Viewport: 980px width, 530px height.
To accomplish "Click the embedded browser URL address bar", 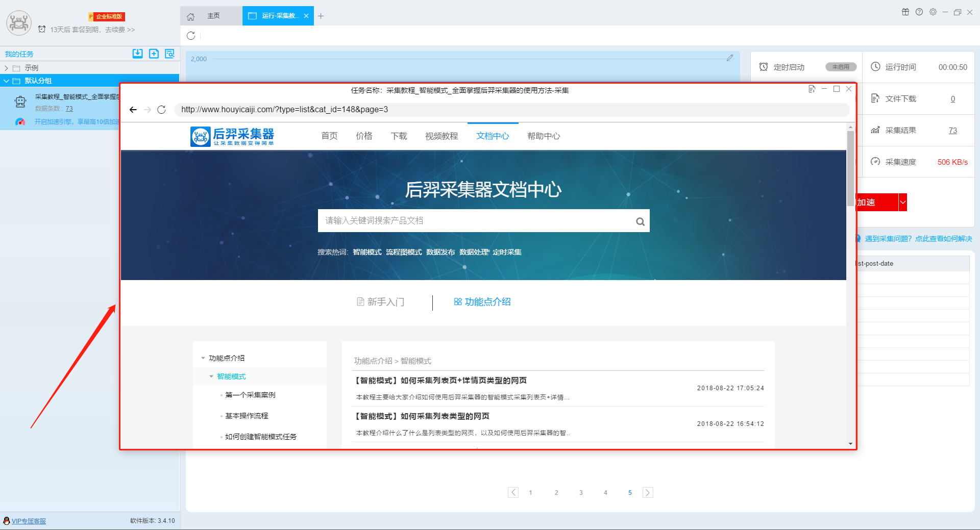I will [x=512, y=110].
